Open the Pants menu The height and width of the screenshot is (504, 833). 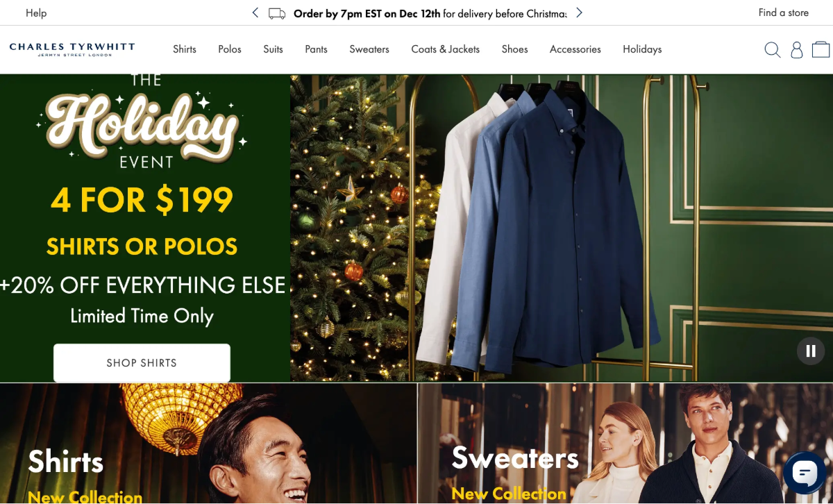(316, 49)
